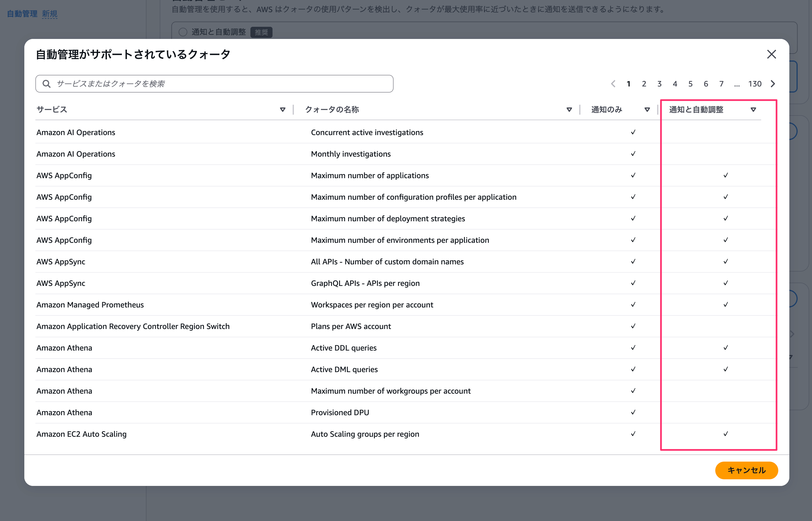Expand the 通知のみ column filter arrow
812x521 pixels.
(647, 110)
